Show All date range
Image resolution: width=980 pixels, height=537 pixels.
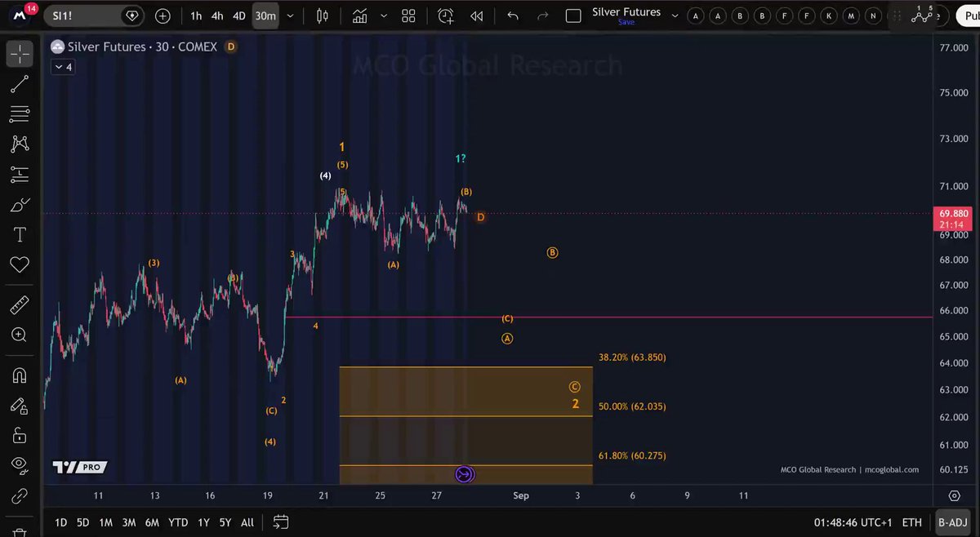coord(247,522)
